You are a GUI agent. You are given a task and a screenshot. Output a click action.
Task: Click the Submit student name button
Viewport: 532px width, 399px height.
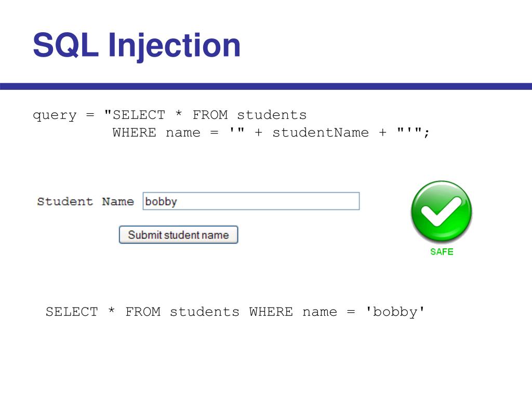[x=179, y=235]
